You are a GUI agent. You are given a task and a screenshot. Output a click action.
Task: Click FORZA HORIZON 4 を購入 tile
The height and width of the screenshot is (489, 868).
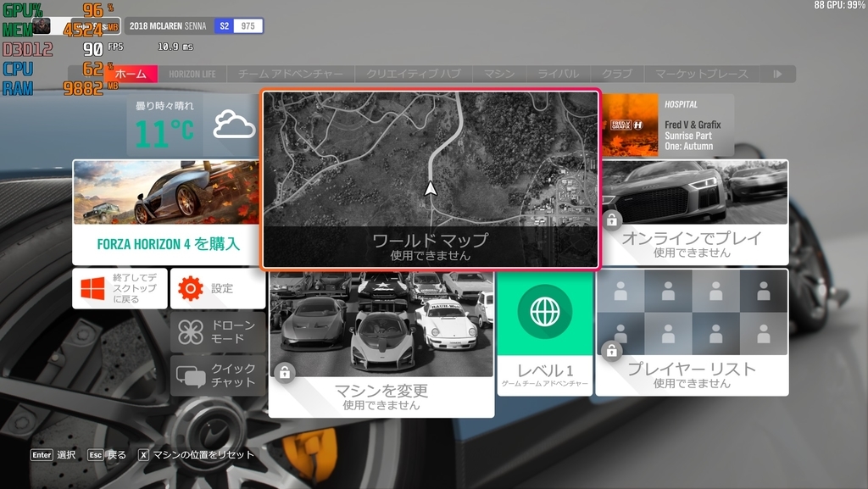pyautogui.click(x=165, y=213)
